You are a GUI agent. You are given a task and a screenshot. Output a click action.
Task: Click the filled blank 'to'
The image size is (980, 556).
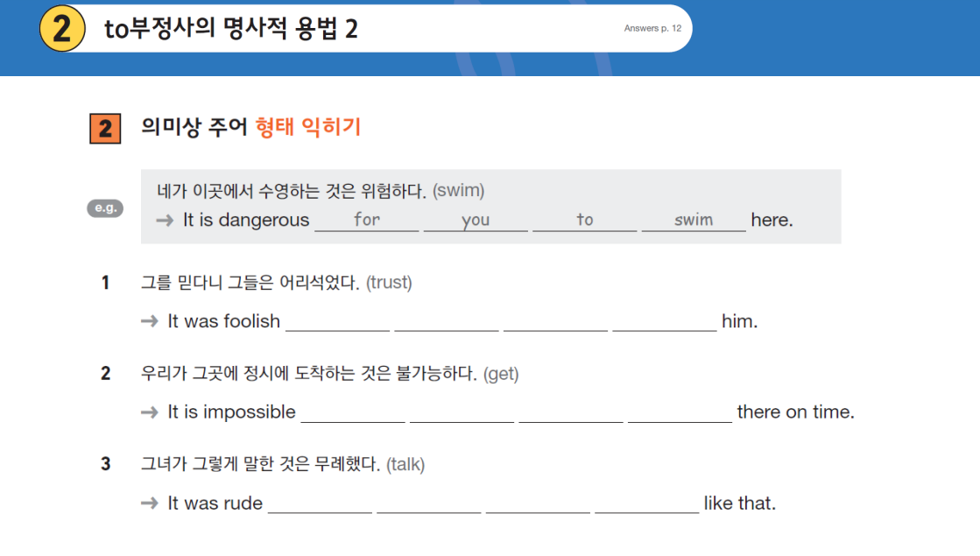pos(584,220)
